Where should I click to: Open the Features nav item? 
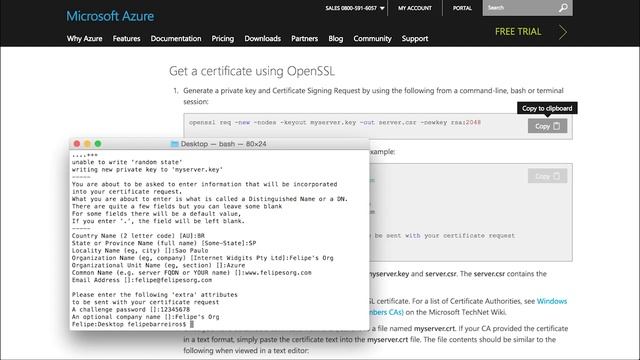pos(127,38)
